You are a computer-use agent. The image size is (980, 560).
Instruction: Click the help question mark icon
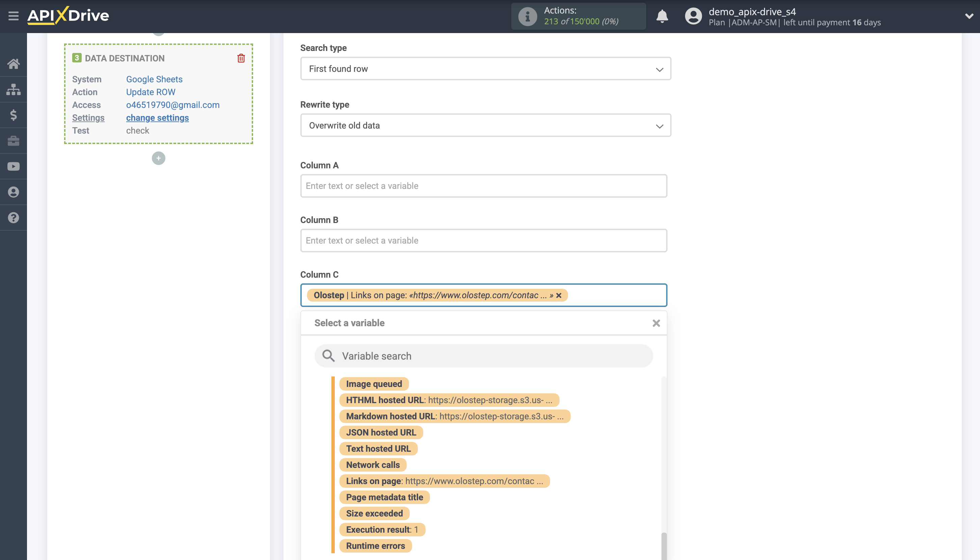pyautogui.click(x=13, y=218)
